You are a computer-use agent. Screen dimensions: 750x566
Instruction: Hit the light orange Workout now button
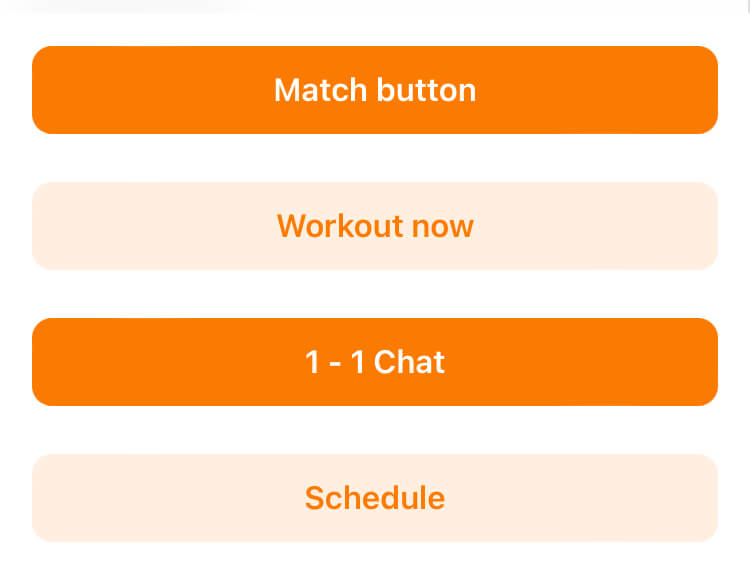click(375, 226)
